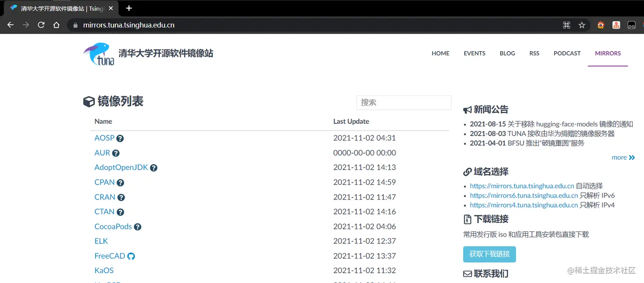Show help for CPAN mirror
The width and height of the screenshot is (644, 283).
tap(121, 183)
